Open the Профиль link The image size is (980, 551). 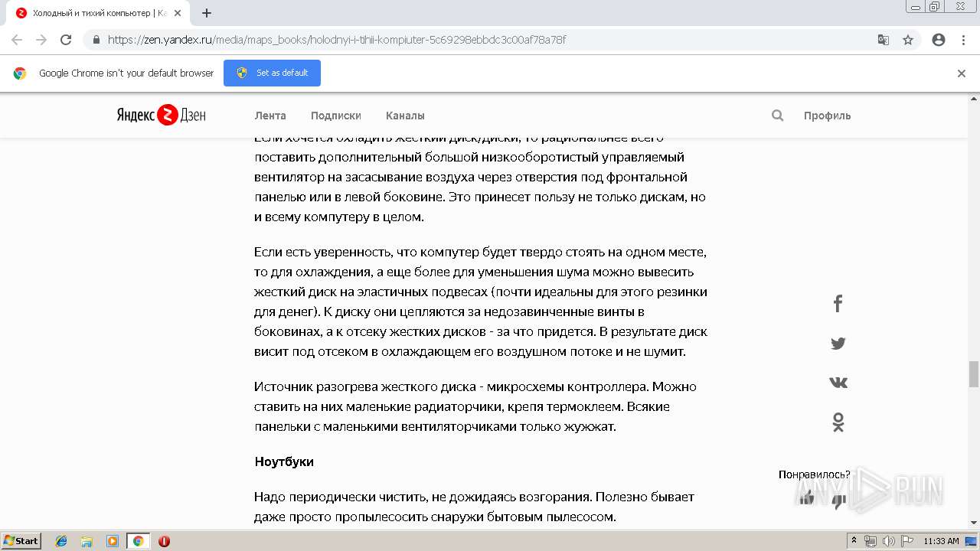click(x=827, y=116)
